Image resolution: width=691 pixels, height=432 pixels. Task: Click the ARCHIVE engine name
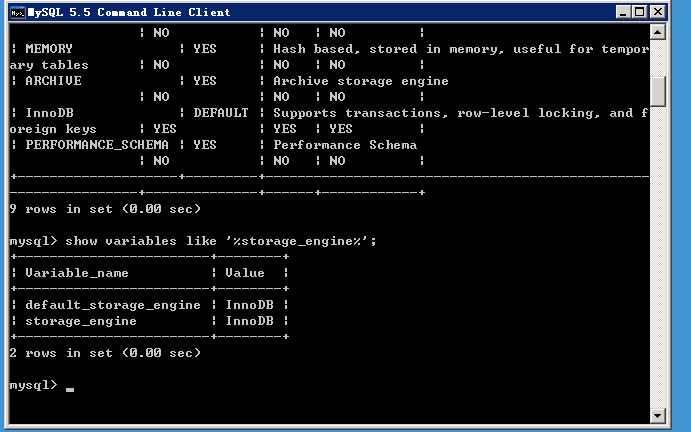tap(53, 81)
